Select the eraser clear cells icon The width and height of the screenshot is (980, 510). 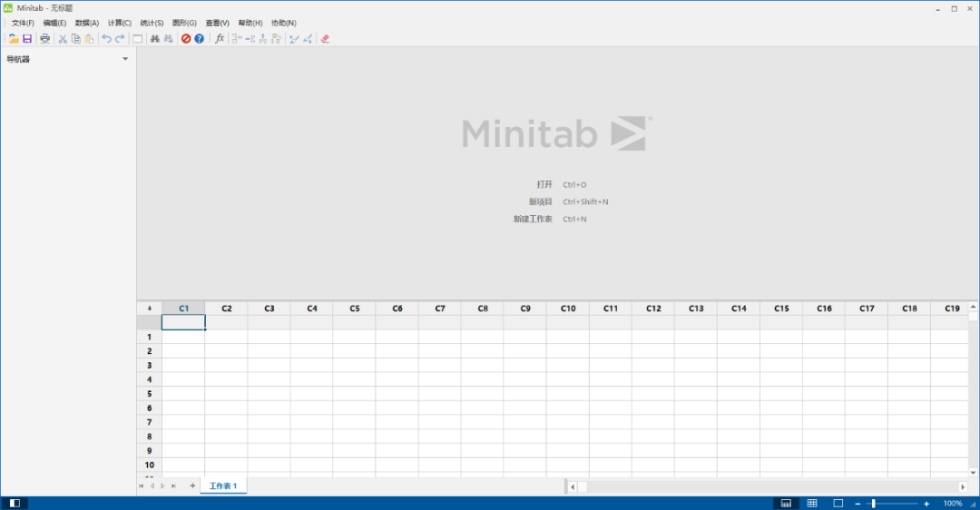coord(325,39)
